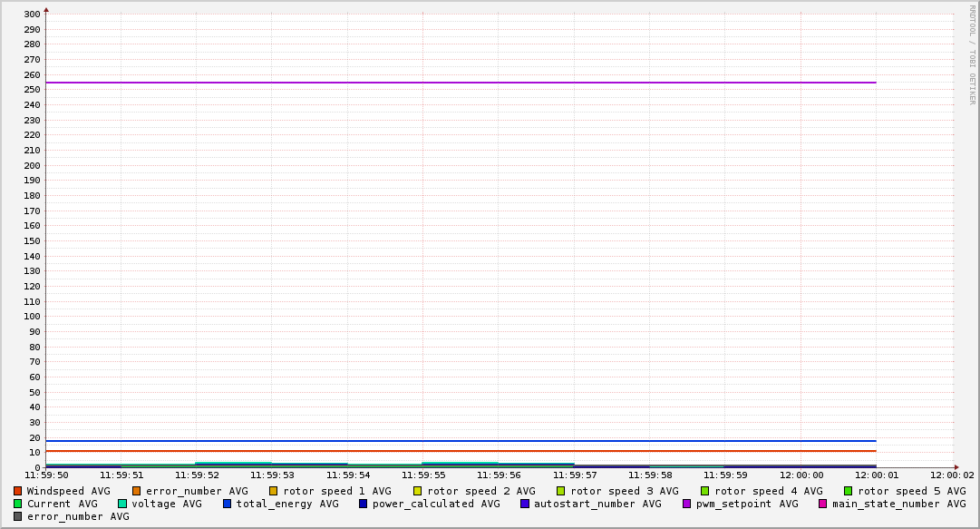The width and height of the screenshot is (980, 529).
Task: Select the pwm_setpoint AVG purple swatch
Action: tap(686, 504)
